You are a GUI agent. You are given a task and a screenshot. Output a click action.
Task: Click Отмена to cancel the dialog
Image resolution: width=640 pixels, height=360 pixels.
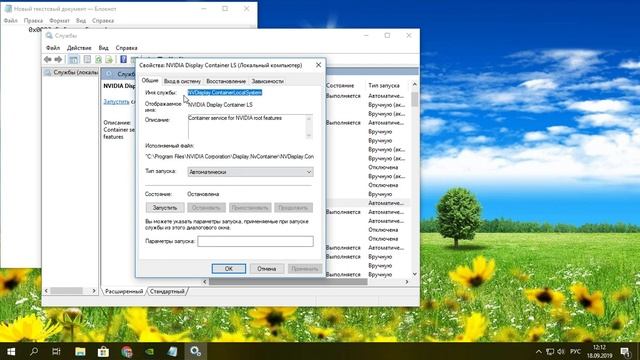(267, 269)
